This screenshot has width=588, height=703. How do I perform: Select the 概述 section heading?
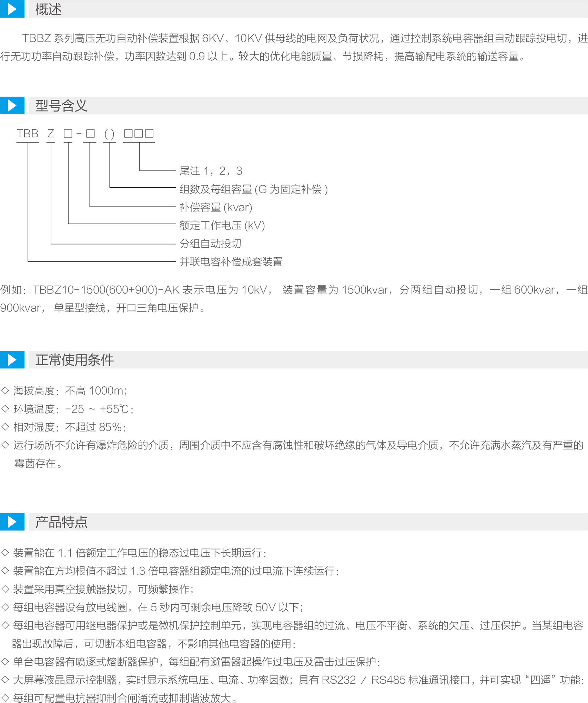click(x=48, y=9)
